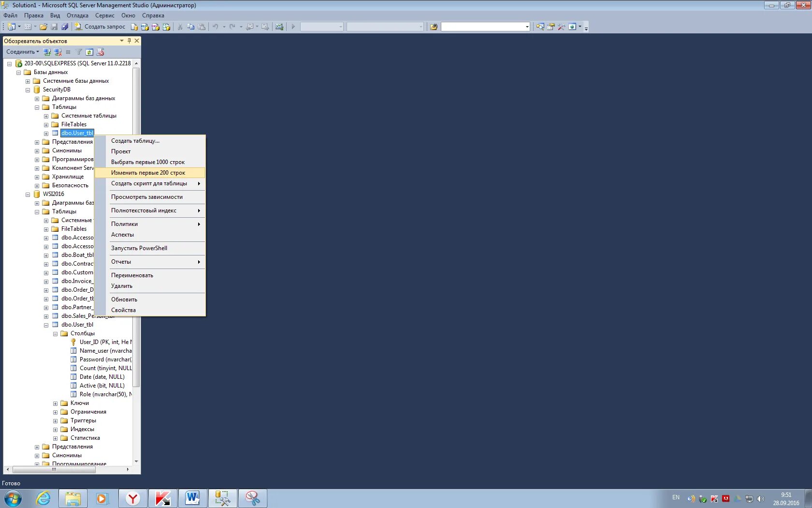Open the Справка menu
812x508 pixels.
coord(153,15)
